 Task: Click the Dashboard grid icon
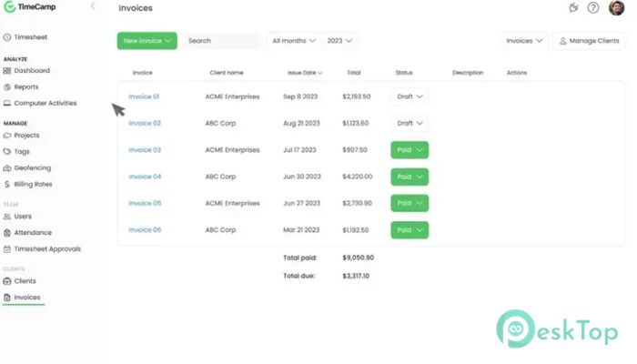[x=7, y=71]
